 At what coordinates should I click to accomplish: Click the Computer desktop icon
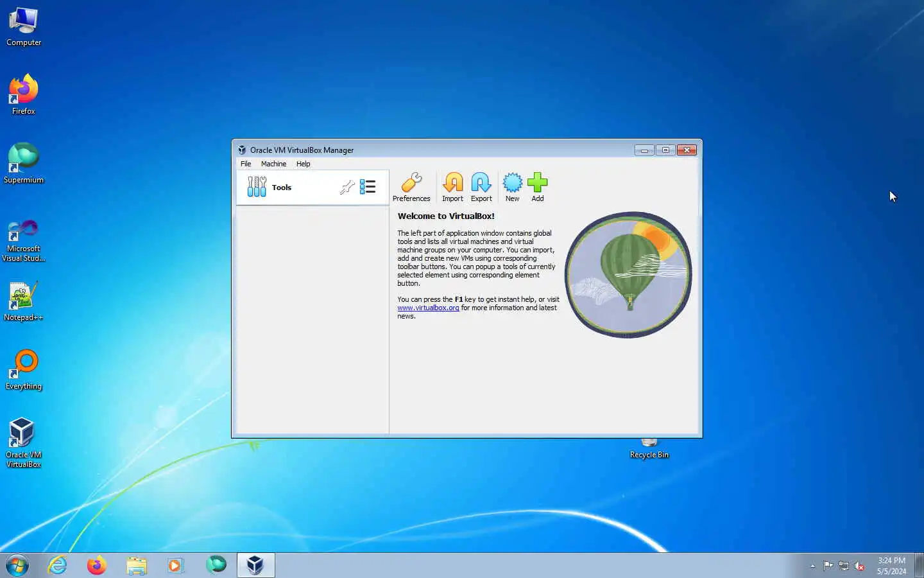click(x=24, y=27)
